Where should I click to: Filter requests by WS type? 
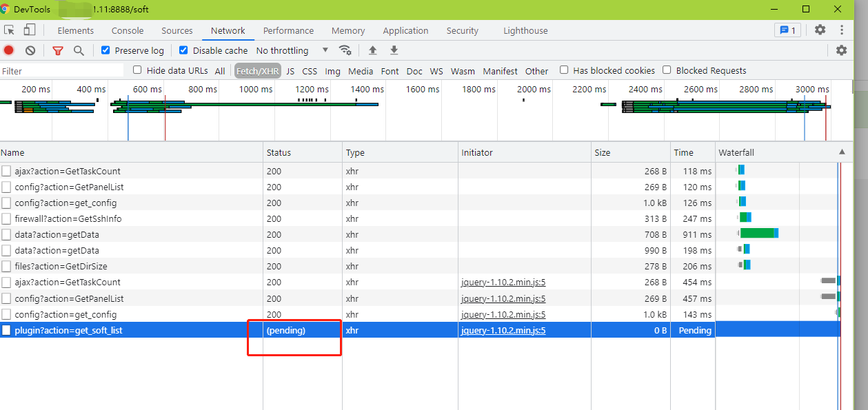[436, 71]
